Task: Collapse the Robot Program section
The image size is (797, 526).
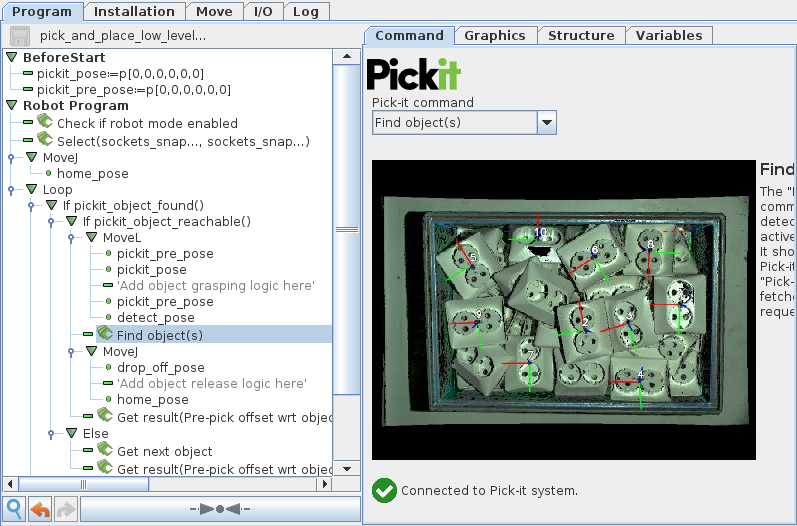Action: [x=12, y=105]
